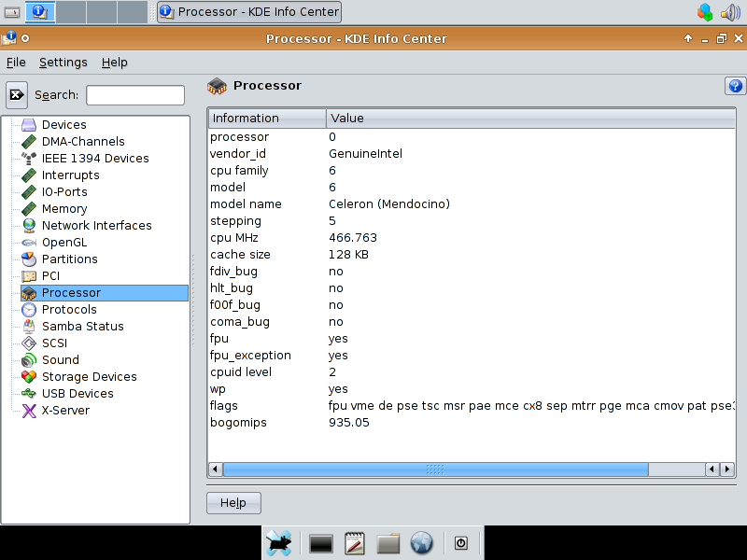Open the volume control tray icon
Screen dimensions: 747x560
[x=730, y=12]
